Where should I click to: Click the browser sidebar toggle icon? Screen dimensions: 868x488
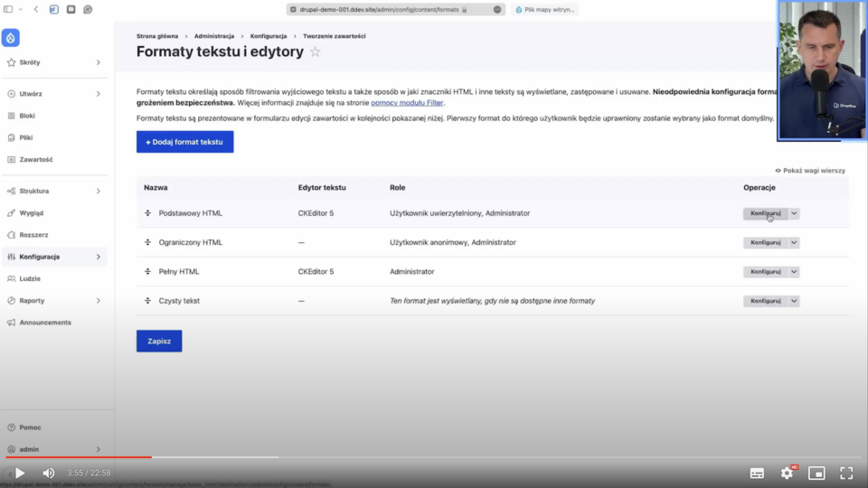coord(8,9)
